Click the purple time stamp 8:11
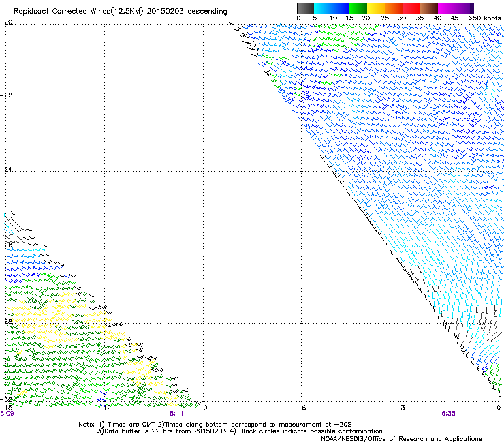Viewport: 504px width, 443px height. pyautogui.click(x=176, y=414)
